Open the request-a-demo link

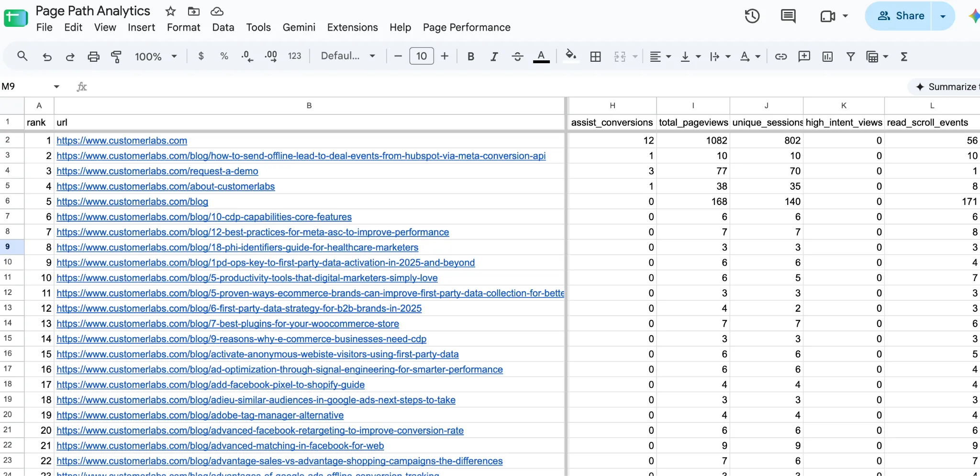tap(157, 171)
